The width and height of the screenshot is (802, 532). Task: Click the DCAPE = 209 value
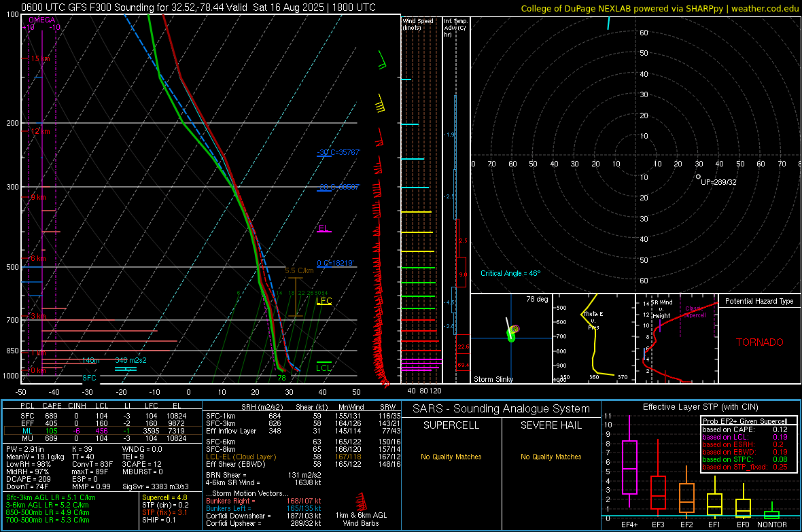tap(28, 479)
